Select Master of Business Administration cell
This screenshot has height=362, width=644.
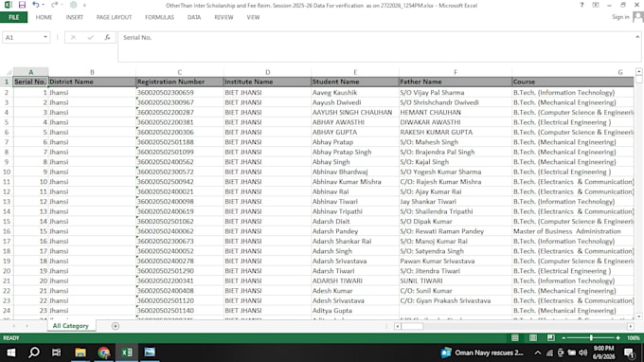(x=573, y=231)
